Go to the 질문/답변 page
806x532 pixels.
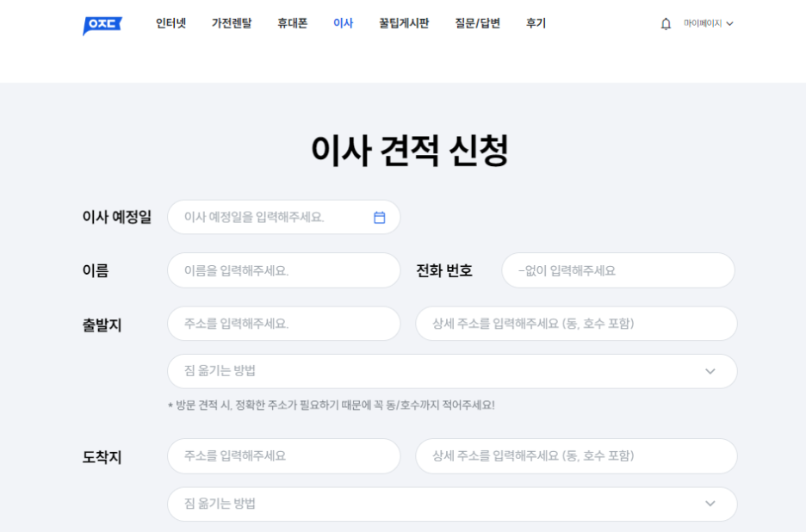click(478, 23)
